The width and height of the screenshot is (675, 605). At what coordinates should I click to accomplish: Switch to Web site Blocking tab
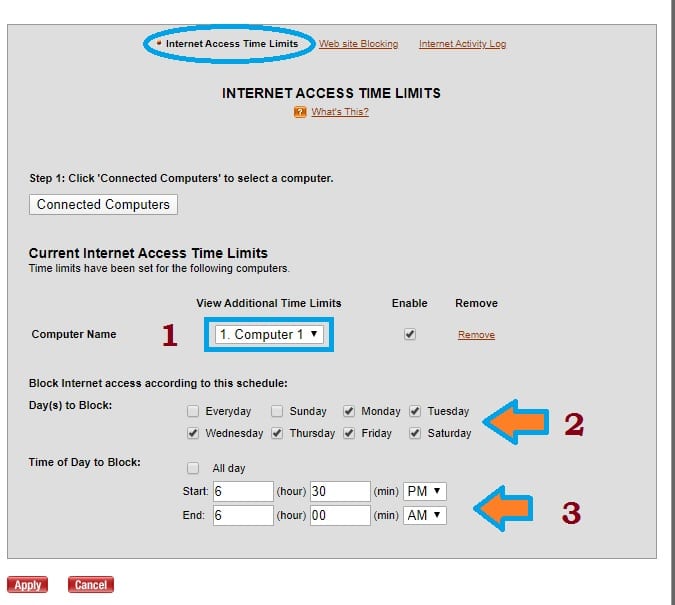click(358, 44)
